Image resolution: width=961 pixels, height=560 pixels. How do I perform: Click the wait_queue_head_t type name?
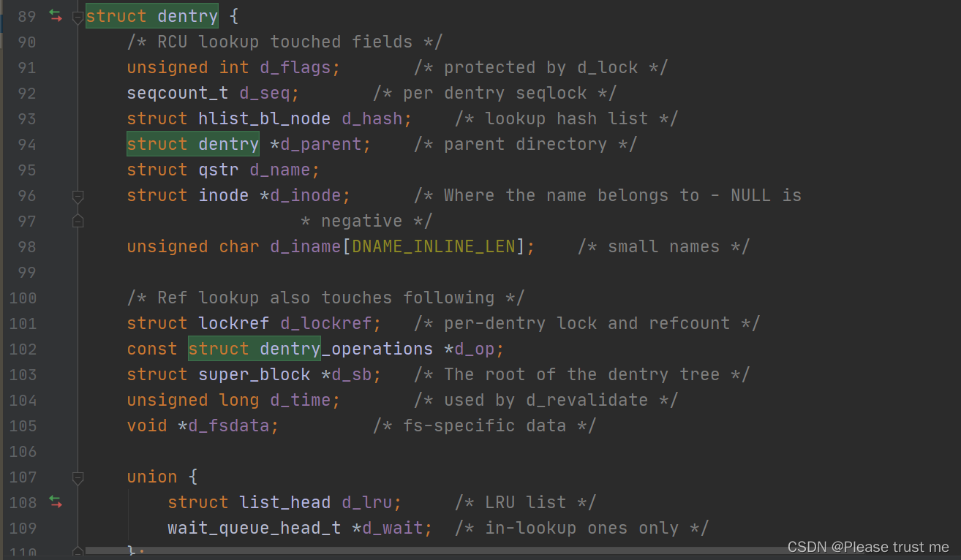point(255,528)
